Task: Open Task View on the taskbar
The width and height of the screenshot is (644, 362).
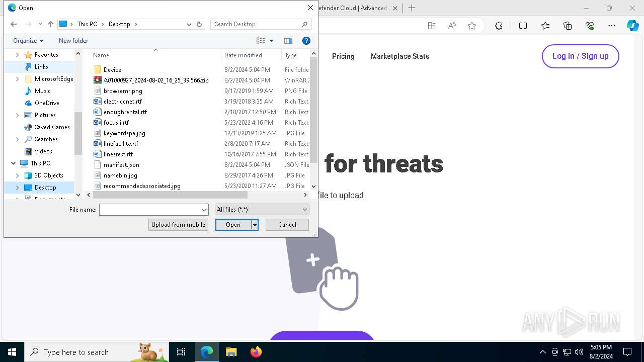Action: tap(181, 352)
